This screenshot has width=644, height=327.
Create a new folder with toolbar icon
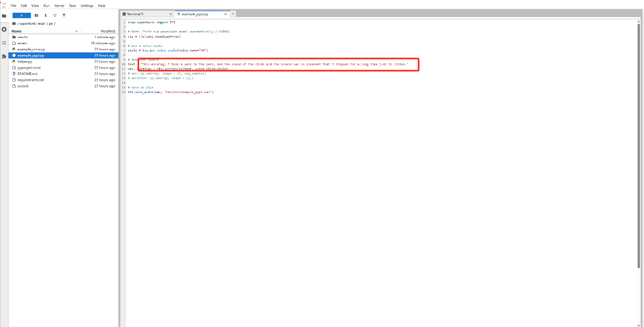37,15
